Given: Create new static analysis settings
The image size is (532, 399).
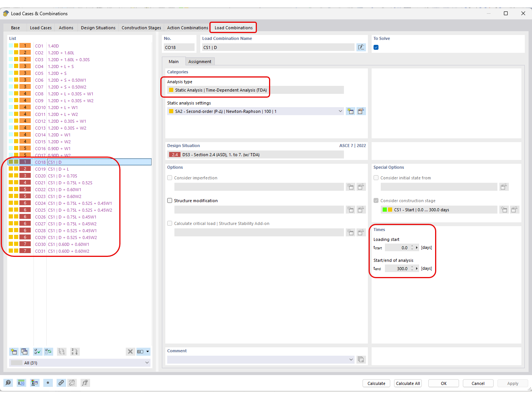Looking at the screenshot, I should [350, 111].
